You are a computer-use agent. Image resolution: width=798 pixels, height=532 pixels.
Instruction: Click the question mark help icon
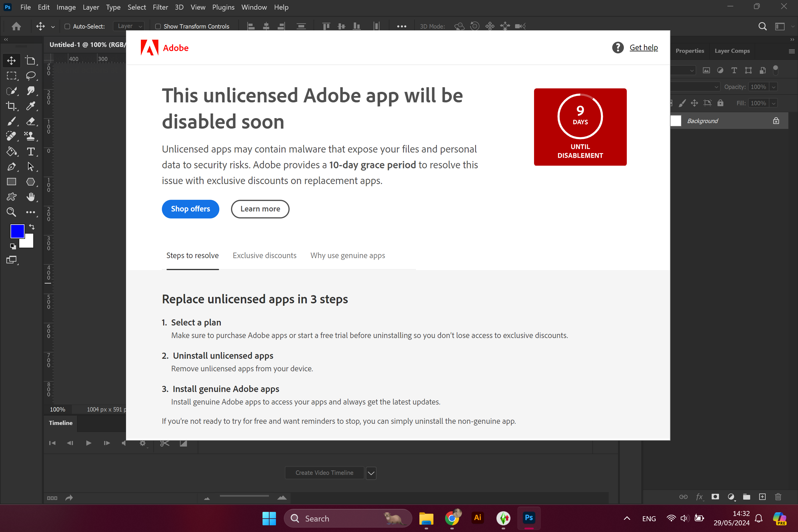618,48
